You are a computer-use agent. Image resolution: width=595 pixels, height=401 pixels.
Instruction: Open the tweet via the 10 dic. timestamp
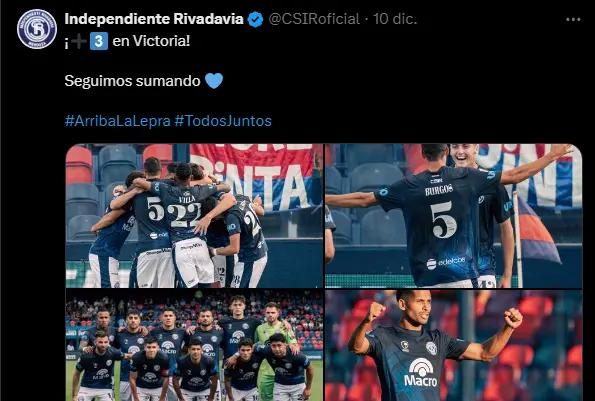click(395, 19)
